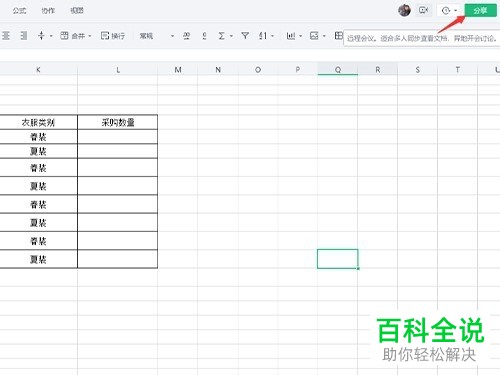Open the sort options dropdown arrow
The width and height of the screenshot is (500, 375).
[x=272, y=36]
